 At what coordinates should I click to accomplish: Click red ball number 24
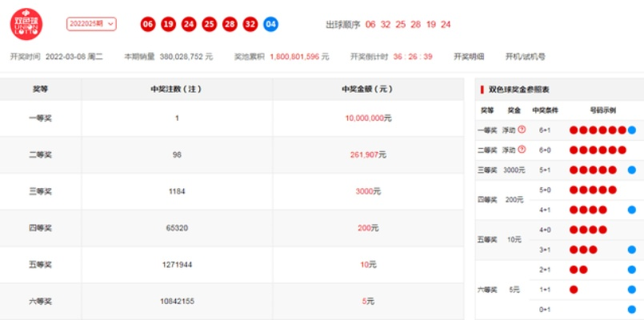189,24
